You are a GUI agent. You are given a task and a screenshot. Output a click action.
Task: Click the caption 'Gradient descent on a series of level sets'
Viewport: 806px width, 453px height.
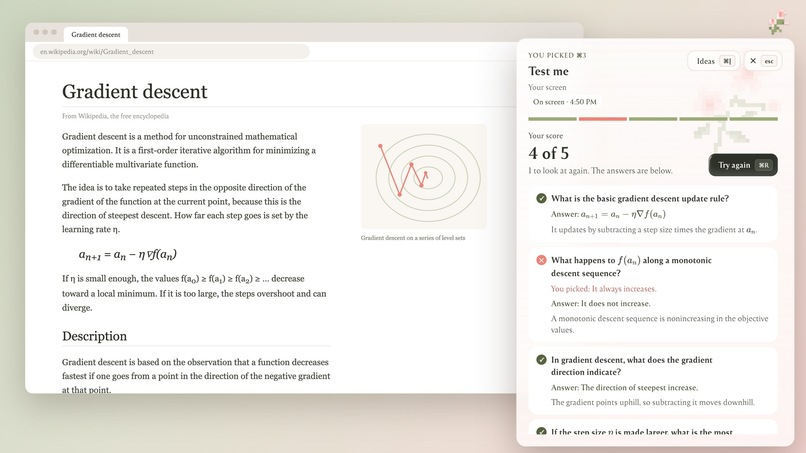tap(413, 238)
